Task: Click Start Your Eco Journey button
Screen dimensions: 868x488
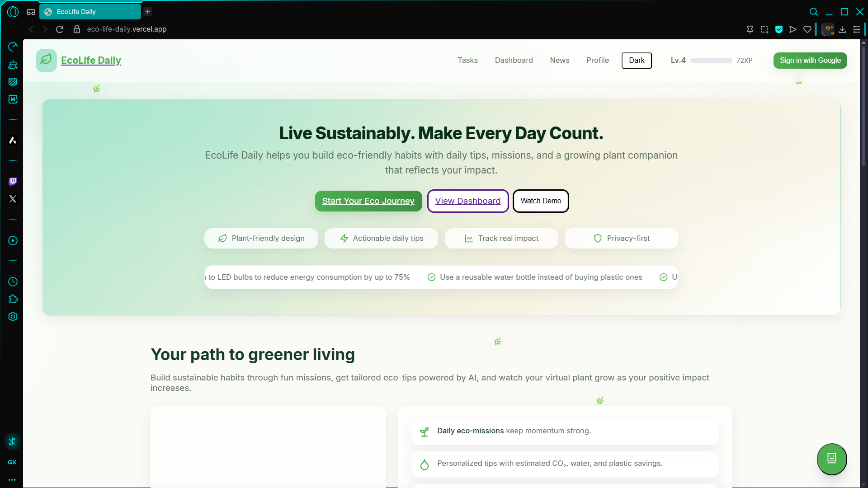Action: coord(368,201)
